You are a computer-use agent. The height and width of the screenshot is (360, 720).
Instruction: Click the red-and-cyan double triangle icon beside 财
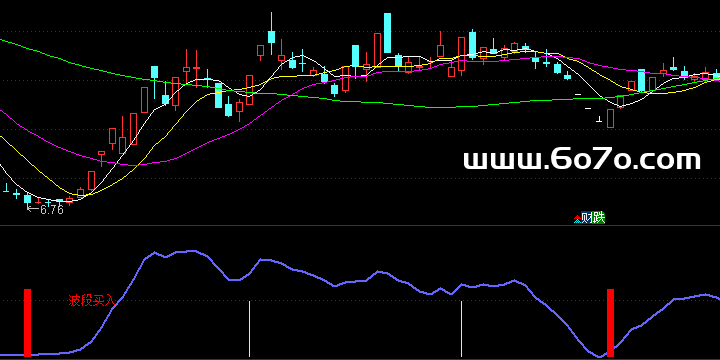pyautogui.click(x=577, y=220)
